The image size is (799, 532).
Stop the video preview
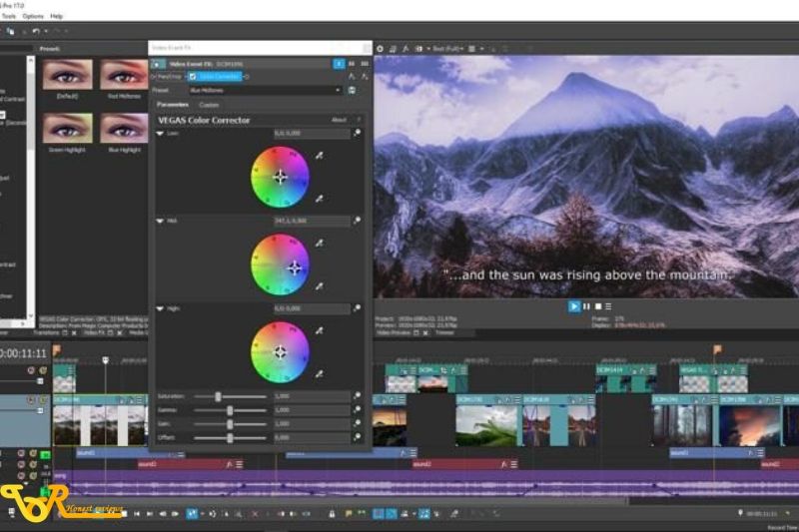tap(598, 306)
